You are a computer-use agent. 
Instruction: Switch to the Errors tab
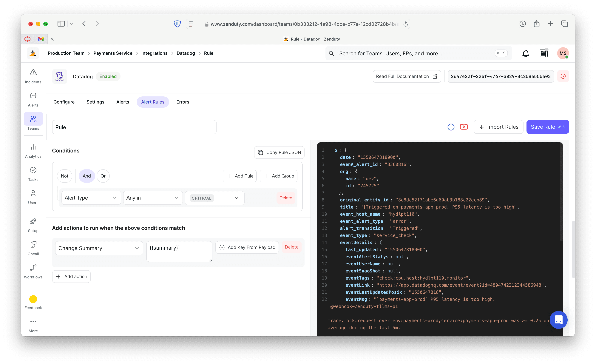tap(183, 102)
